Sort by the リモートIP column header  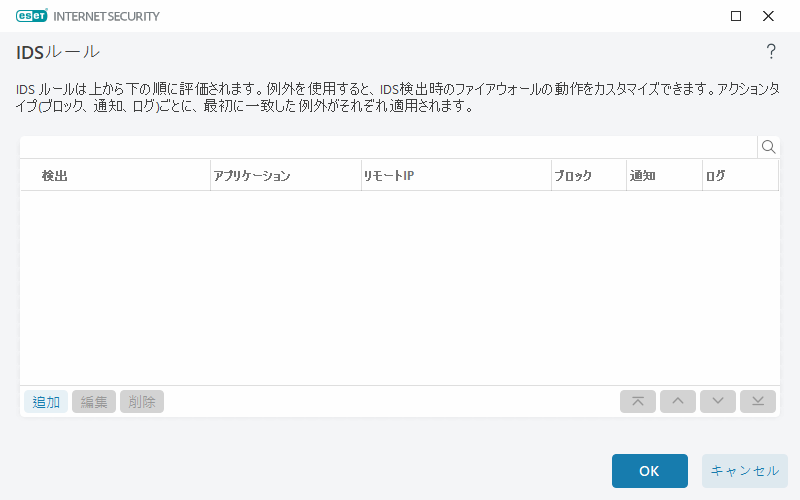(456, 176)
